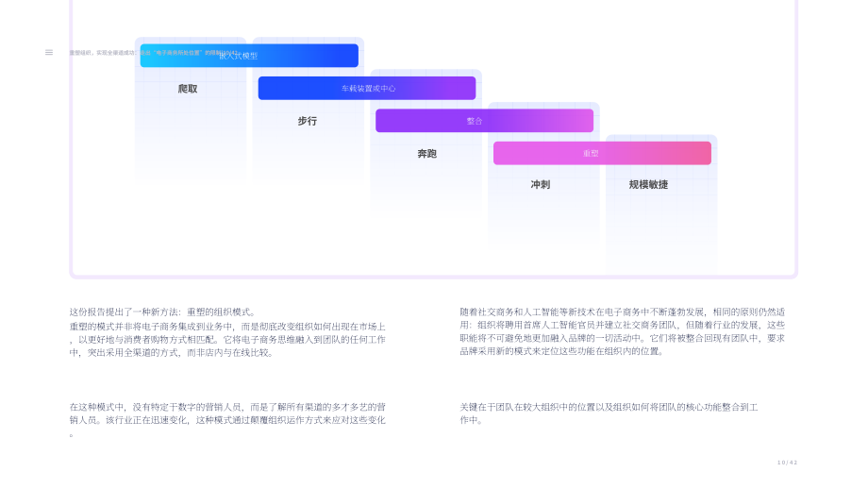The height and width of the screenshot is (489, 868).
Task: Select the 冲刺 stage label
Action: [x=541, y=184]
